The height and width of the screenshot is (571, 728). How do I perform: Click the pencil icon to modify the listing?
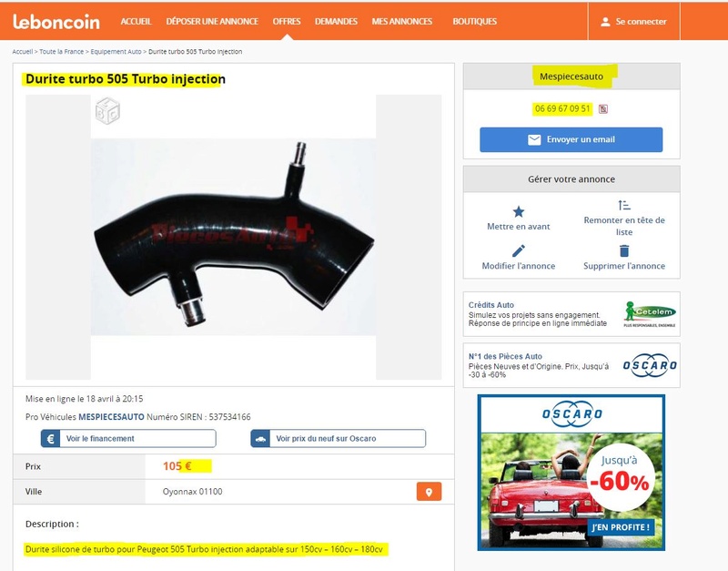click(518, 250)
